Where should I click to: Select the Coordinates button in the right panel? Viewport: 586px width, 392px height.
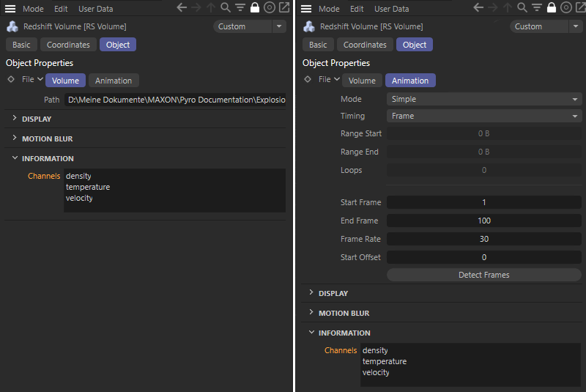click(x=365, y=45)
